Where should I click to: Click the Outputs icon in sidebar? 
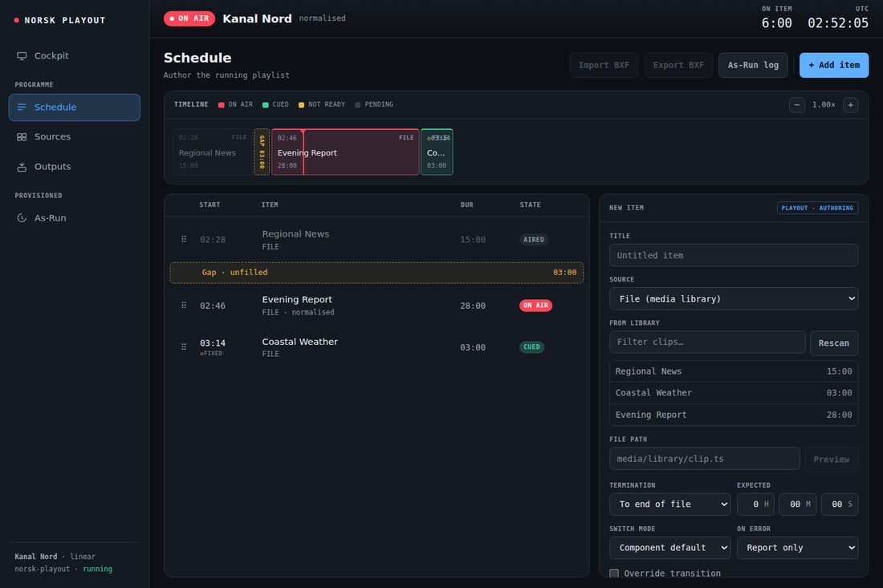(22, 167)
